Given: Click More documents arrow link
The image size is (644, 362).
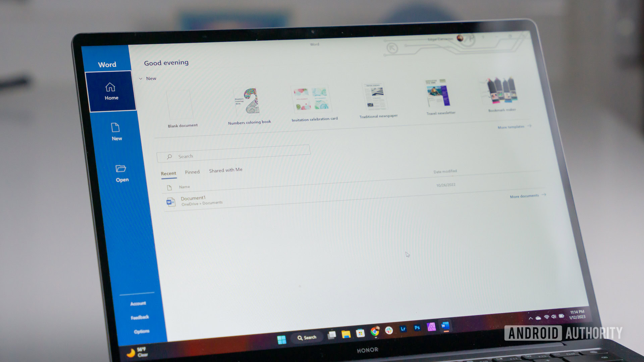Looking at the screenshot, I should [528, 196].
